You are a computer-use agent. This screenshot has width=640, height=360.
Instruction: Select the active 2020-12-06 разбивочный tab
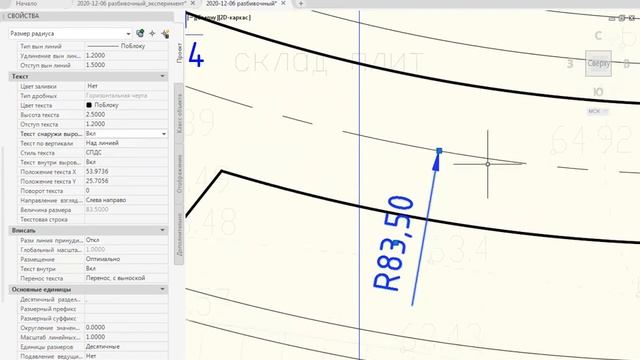click(x=241, y=3)
